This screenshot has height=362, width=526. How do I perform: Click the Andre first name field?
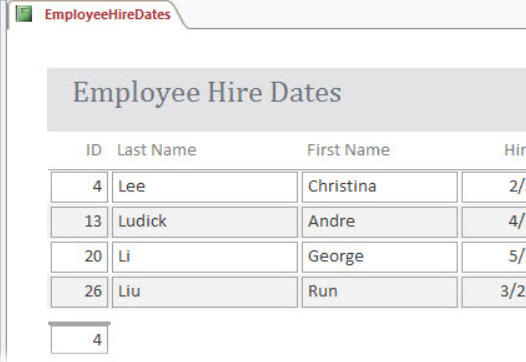click(x=379, y=222)
